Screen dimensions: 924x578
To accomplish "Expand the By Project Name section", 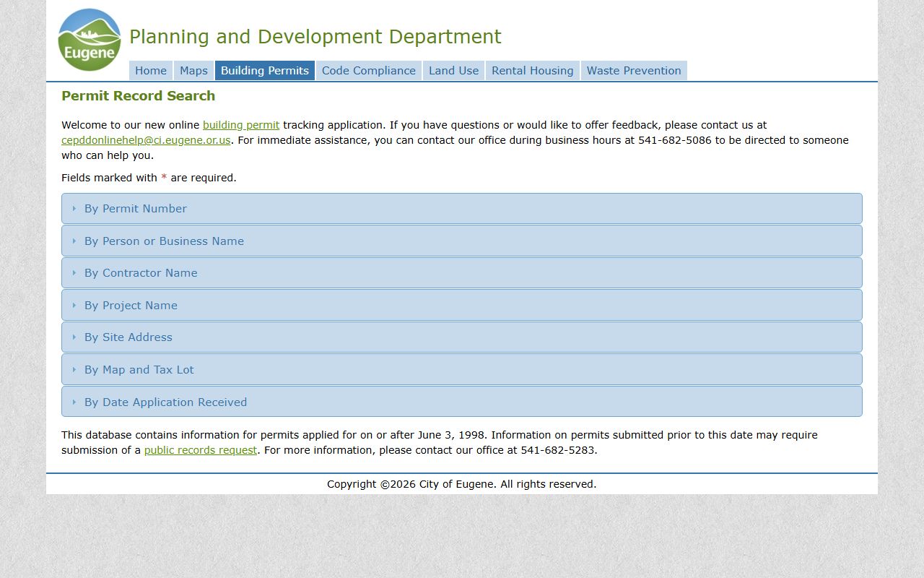I will pyautogui.click(x=462, y=305).
